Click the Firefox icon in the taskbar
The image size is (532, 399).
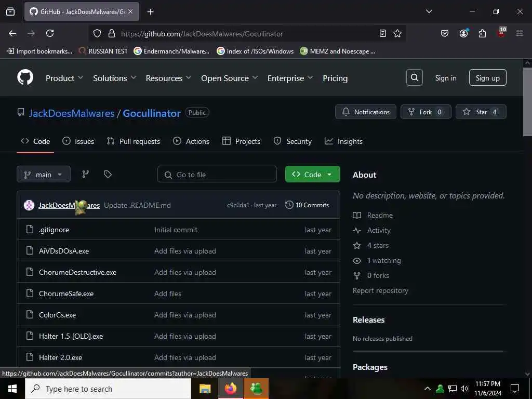point(231,389)
